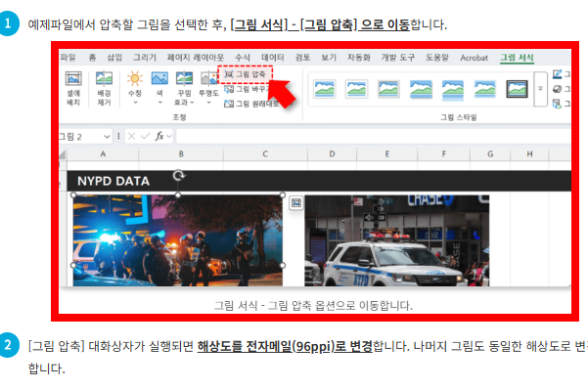Select the NYPD patrol car photo
Viewport: 588px width, 389px height.
[397, 240]
